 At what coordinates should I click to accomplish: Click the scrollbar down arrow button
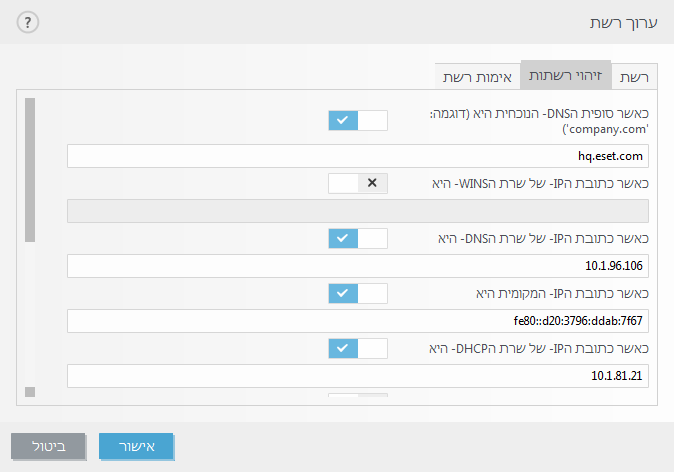click(30, 392)
